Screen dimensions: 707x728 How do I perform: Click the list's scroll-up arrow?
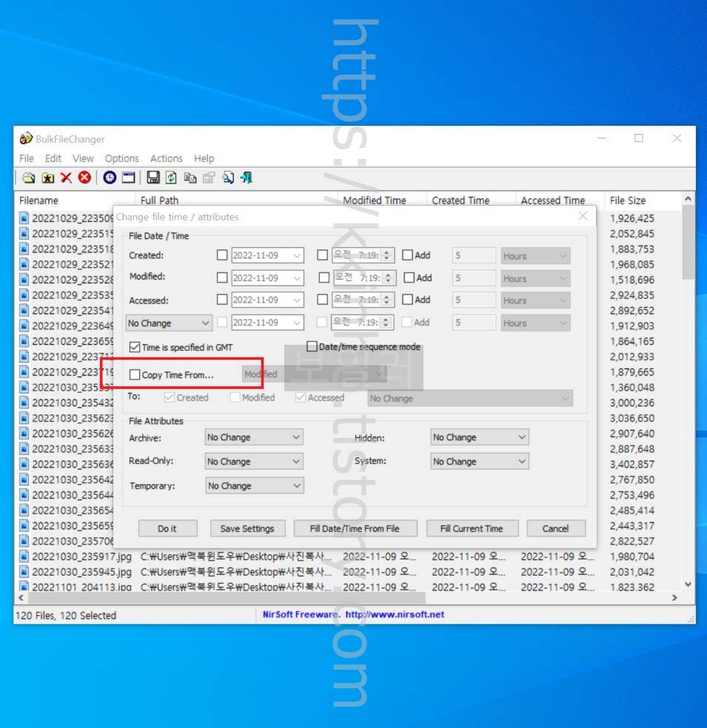pyautogui.click(x=688, y=199)
